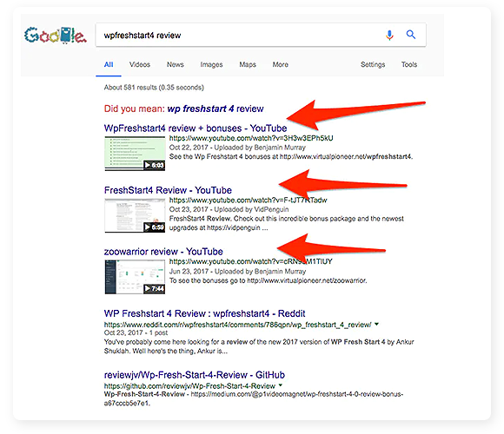Click the voice search microphone icon
The width and height of the screenshot is (504, 434).
pos(389,35)
